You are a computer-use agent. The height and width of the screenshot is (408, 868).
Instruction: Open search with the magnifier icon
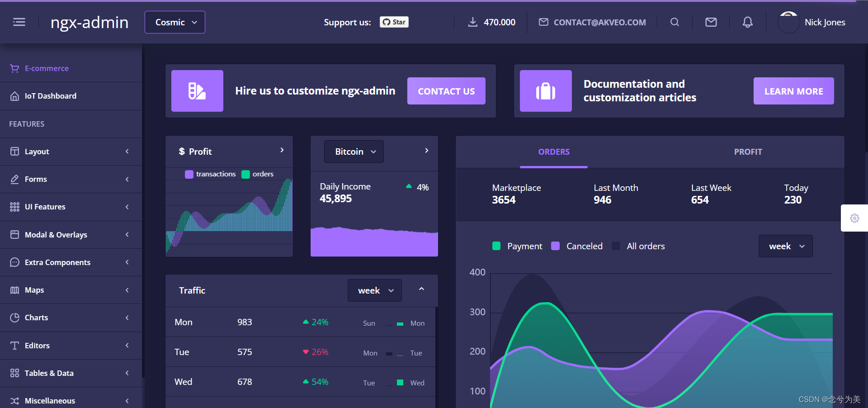tap(675, 22)
